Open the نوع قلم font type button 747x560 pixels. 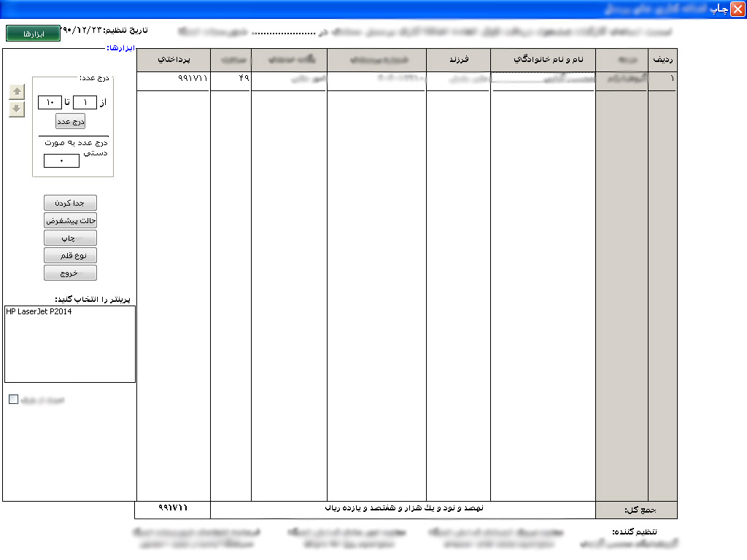(x=70, y=256)
